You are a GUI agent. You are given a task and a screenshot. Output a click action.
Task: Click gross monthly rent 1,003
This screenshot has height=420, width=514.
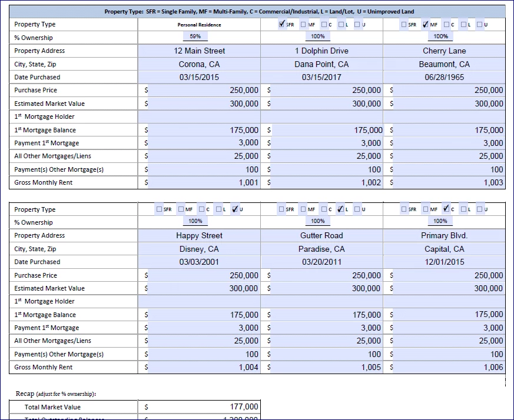[449, 182]
